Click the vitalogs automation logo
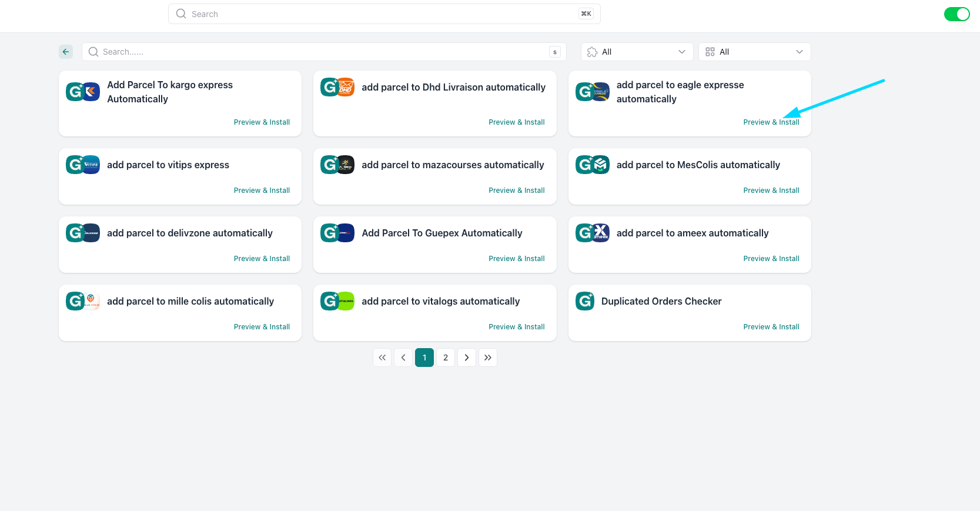 click(x=337, y=301)
